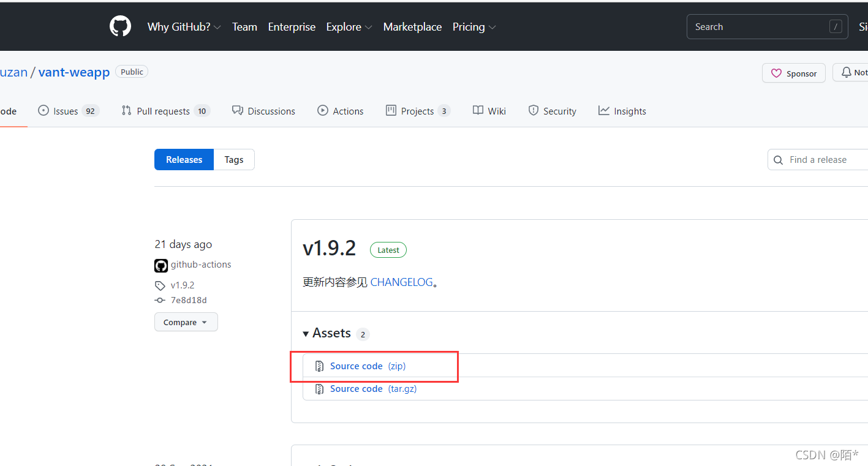Click the Insights graph icon

tap(604, 110)
